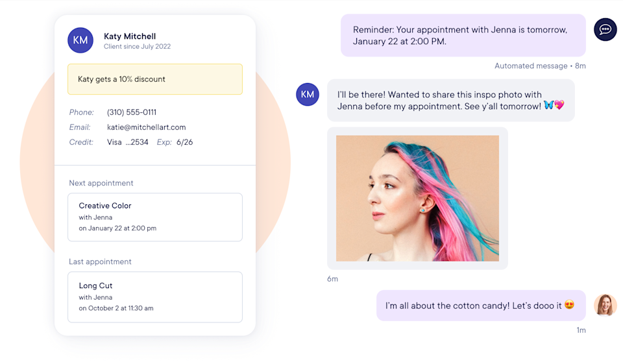Click email katie@mitchellart.com
623x364 pixels.
point(146,127)
